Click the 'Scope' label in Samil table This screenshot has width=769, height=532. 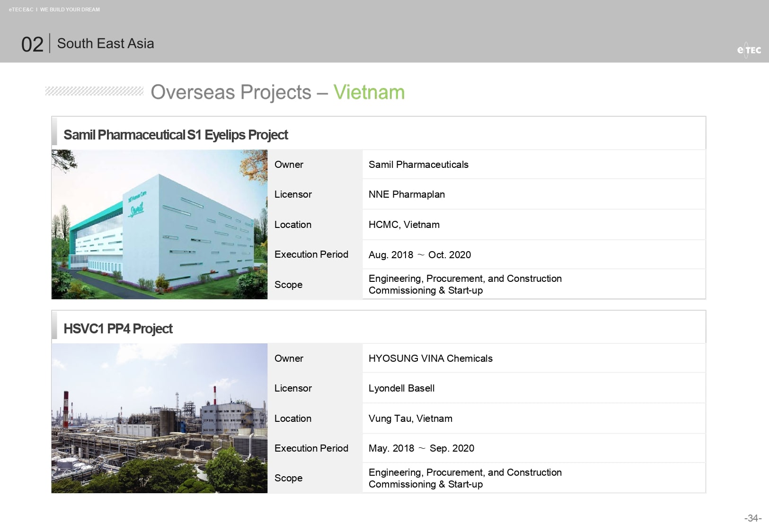(x=288, y=285)
